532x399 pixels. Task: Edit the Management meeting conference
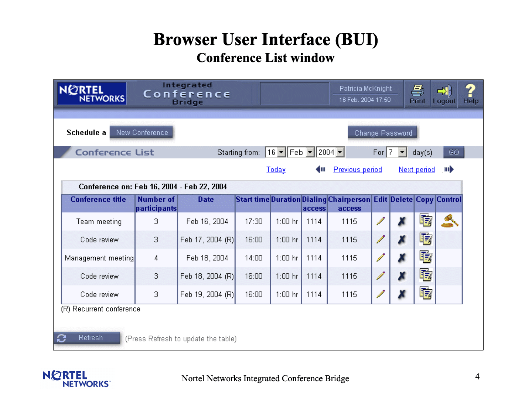tap(381, 258)
